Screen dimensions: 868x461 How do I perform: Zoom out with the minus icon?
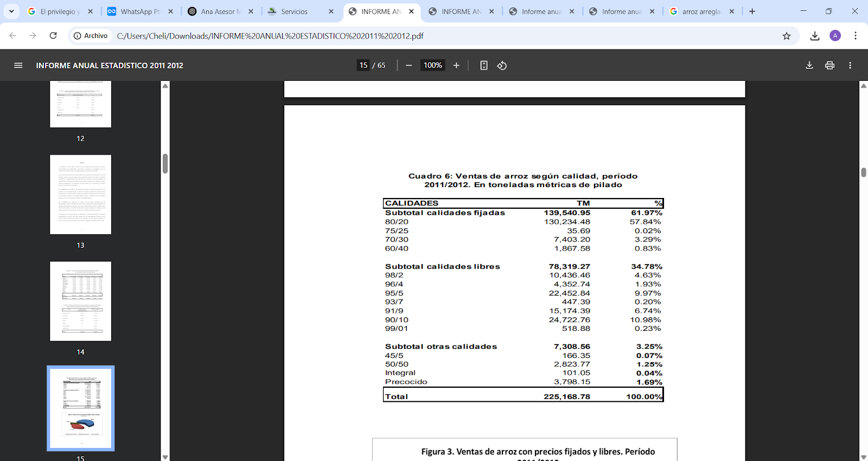409,65
